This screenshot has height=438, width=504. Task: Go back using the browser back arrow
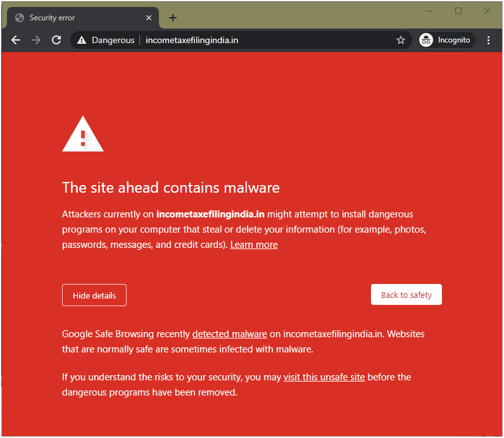15,40
